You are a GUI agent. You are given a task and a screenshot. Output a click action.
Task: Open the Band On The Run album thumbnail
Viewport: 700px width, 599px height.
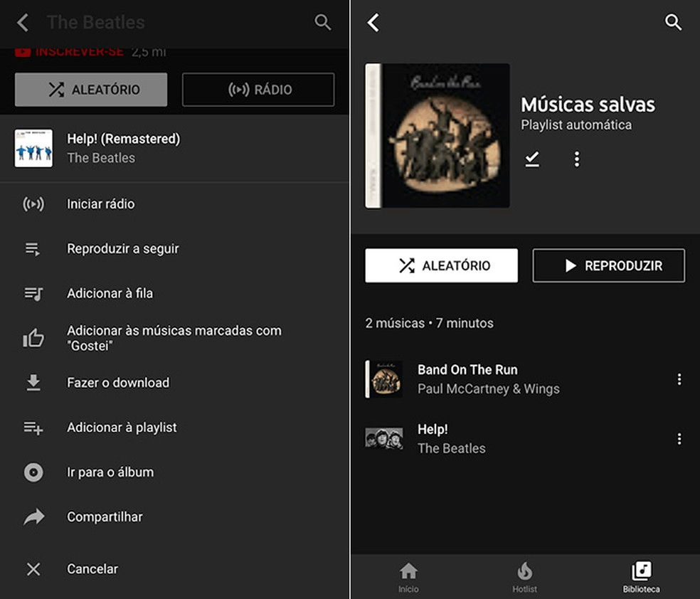pos(384,379)
